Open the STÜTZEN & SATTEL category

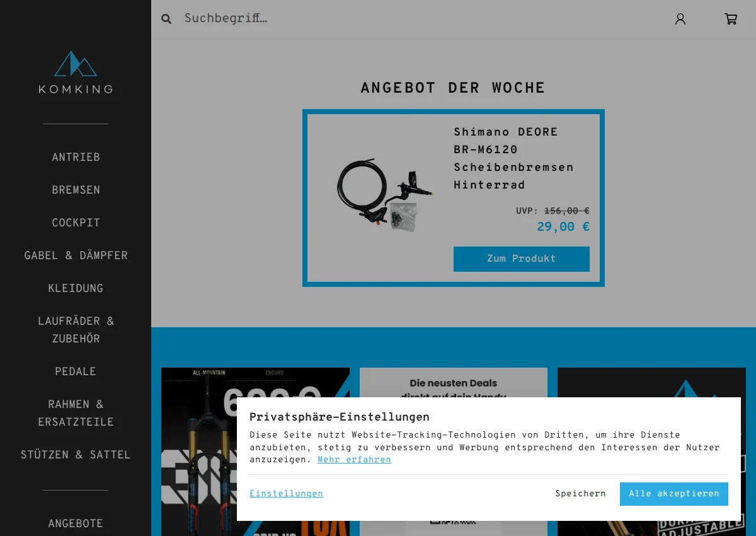pyautogui.click(x=76, y=455)
